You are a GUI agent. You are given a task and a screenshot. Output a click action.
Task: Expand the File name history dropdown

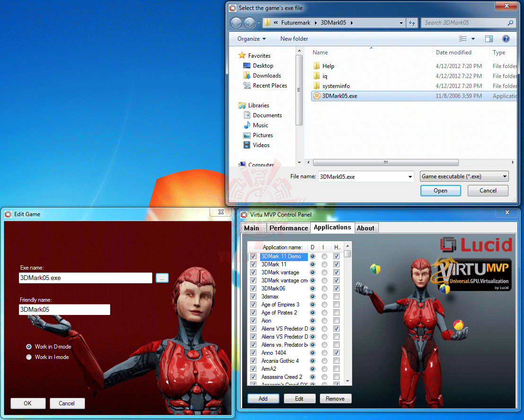click(410, 176)
